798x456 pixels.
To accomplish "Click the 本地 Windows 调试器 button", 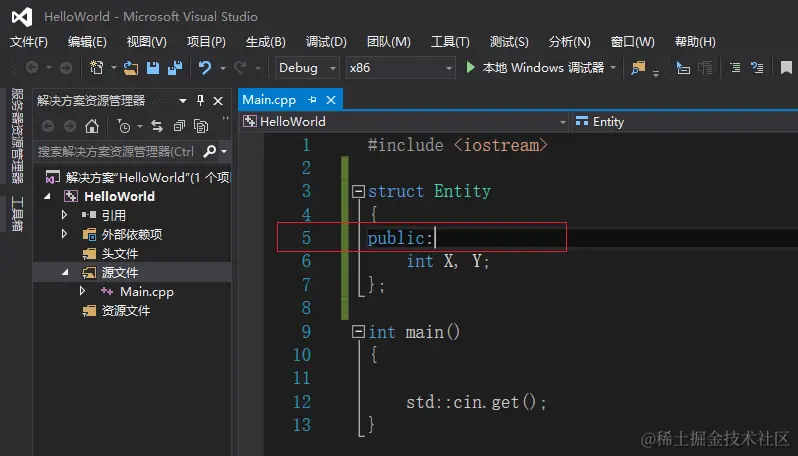I will click(543, 68).
